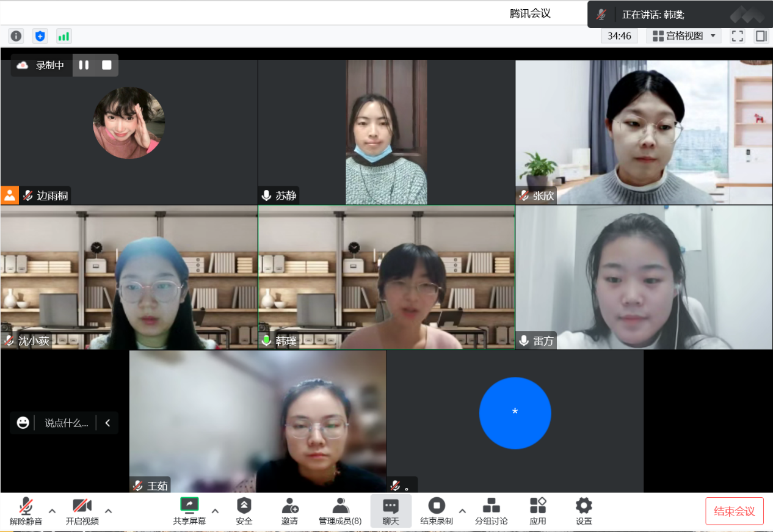This screenshot has height=532, width=773.
Task: Expand audio options arrow beside mute
Action: [52, 511]
